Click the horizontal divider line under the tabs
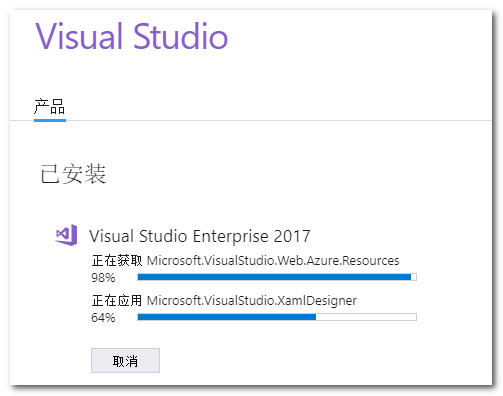The width and height of the screenshot is (503, 396). (251, 120)
